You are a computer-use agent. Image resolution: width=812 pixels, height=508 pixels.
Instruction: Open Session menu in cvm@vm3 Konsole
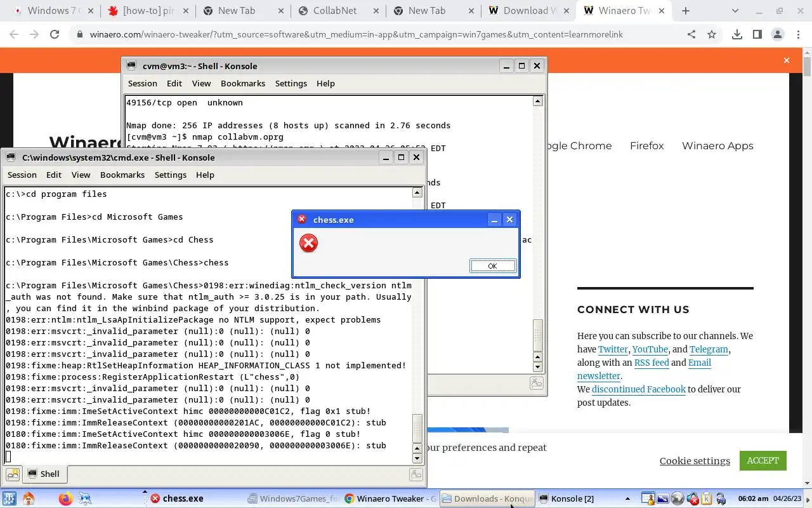pyautogui.click(x=143, y=83)
